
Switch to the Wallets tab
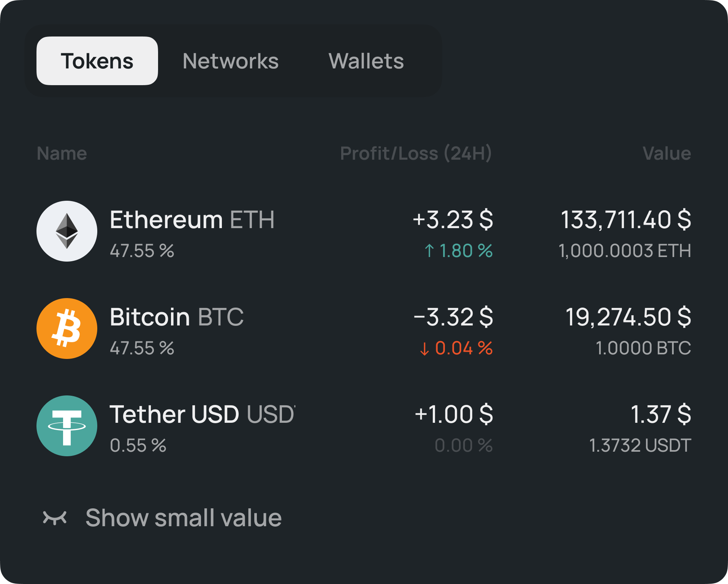point(366,61)
